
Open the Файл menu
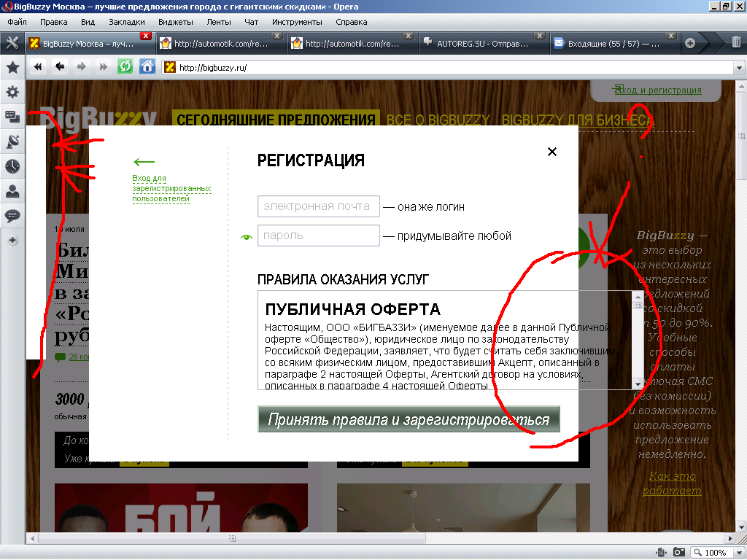coord(18,22)
